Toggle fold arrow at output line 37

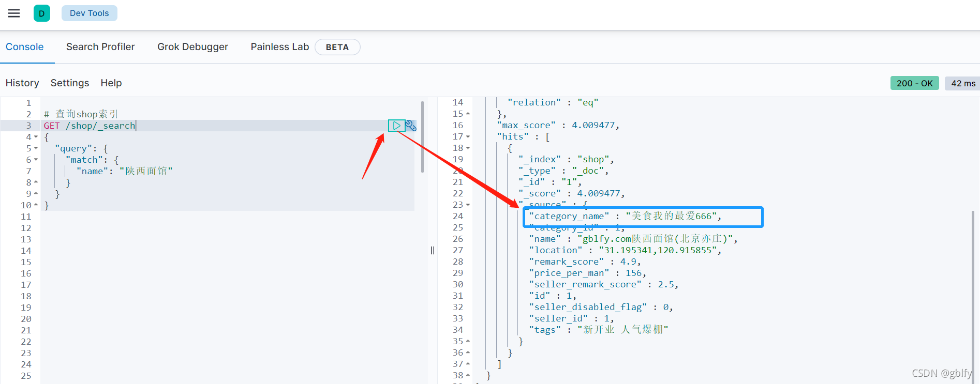468,364
